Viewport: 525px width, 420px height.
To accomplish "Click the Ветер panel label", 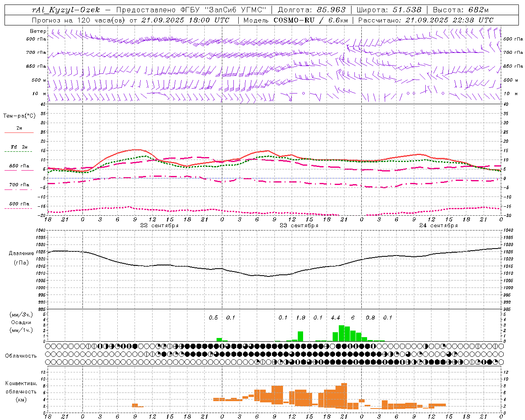I will pyautogui.click(x=38, y=31).
